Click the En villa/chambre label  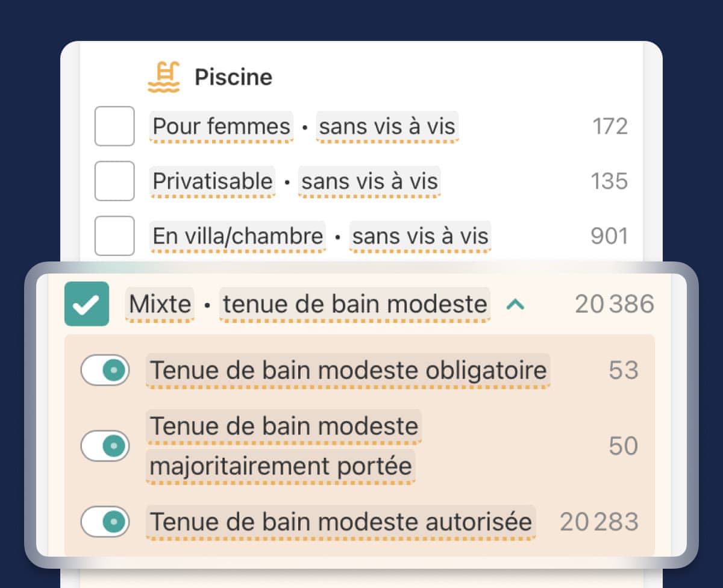(x=238, y=236)
